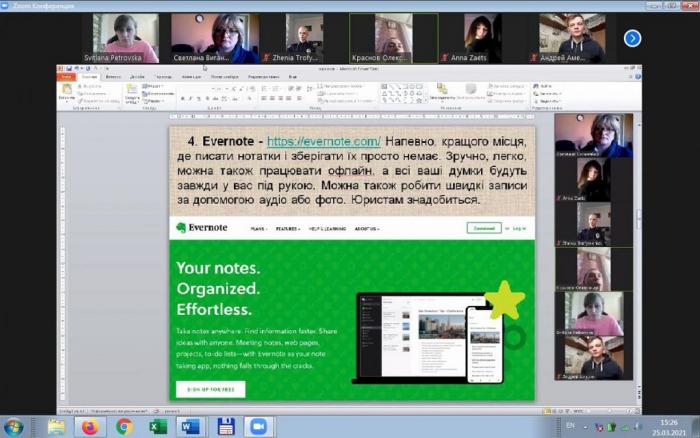Open Excel from the taskbar
700x438 pixels.
pyautogui.click(x=157, y=426)
